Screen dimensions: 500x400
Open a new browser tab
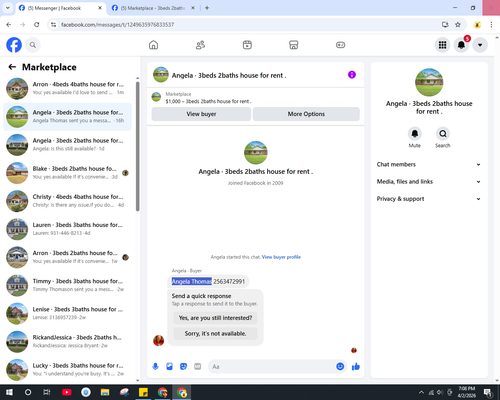(x=207, y=8)
